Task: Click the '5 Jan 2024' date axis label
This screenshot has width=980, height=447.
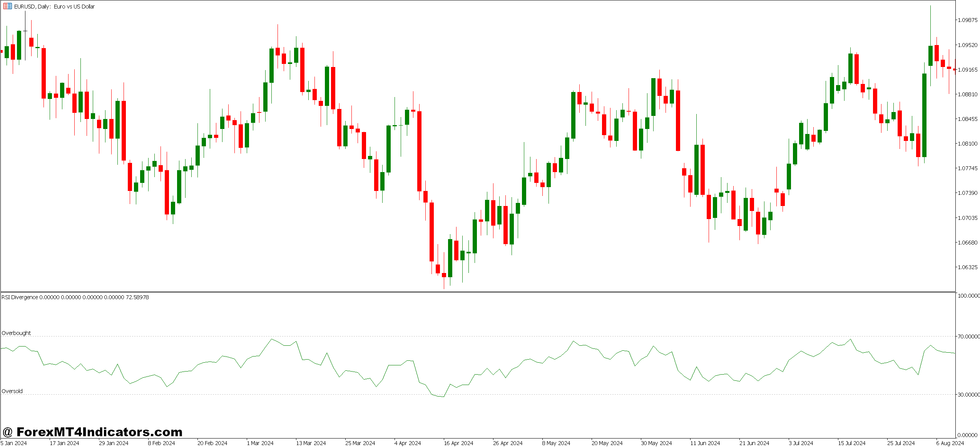Action: tap(13, 443)
